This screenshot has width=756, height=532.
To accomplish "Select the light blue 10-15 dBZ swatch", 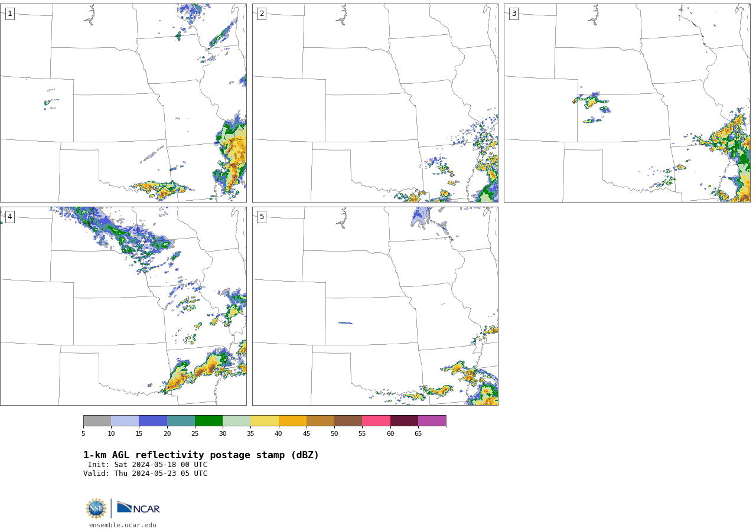I will tap(125, 421).
